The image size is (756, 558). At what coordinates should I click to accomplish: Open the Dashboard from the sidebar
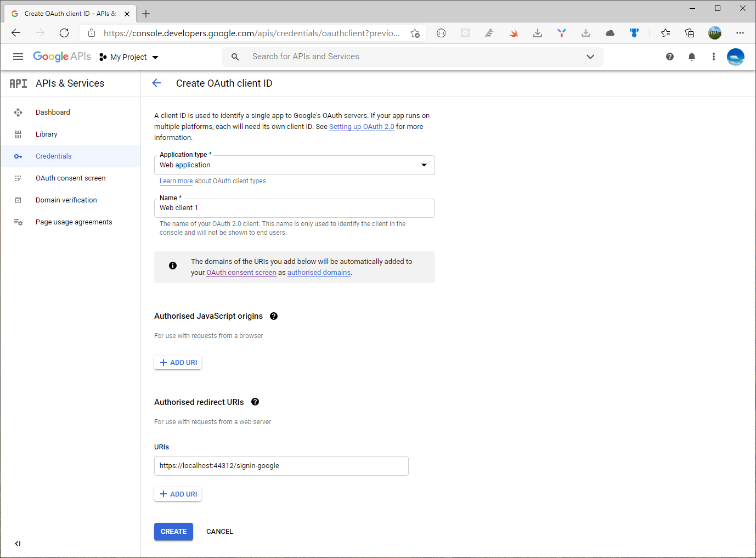[x=53, y=112]
